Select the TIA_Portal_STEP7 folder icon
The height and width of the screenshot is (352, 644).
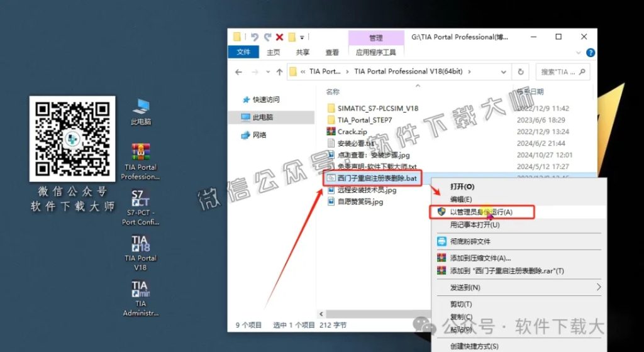[331, 120]
